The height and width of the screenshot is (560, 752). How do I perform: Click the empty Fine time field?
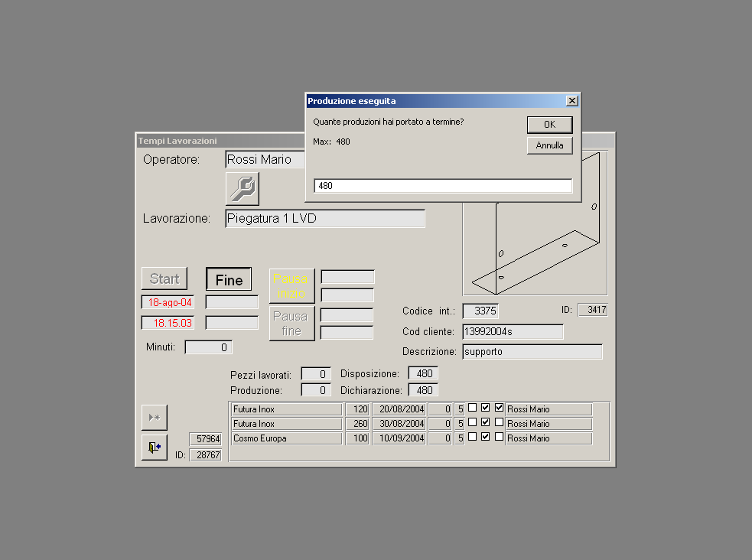232,323
